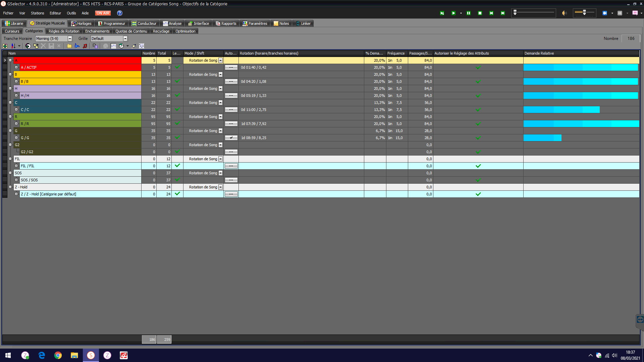Viewport: 644px width, 362px height.
Task: Click the blue back navigation arrow
Action: [604, 13]
